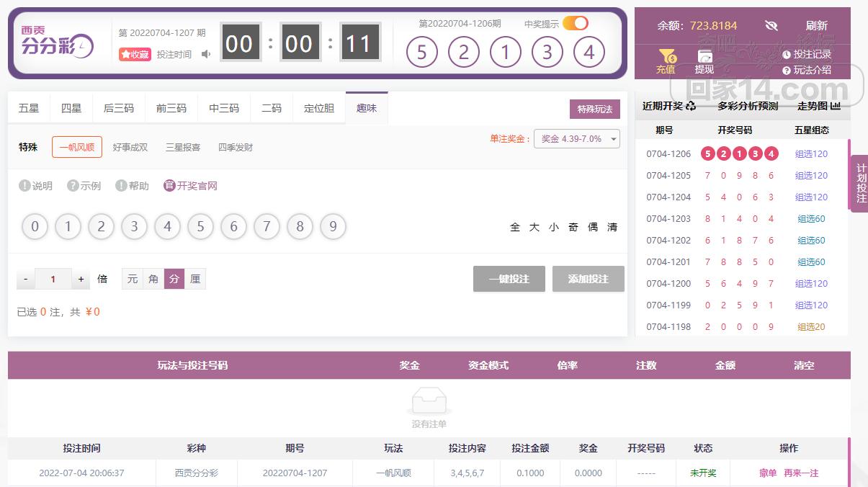Open 投注记录 bet records
The width and height of the screenshot is (868, 487).
807,54
